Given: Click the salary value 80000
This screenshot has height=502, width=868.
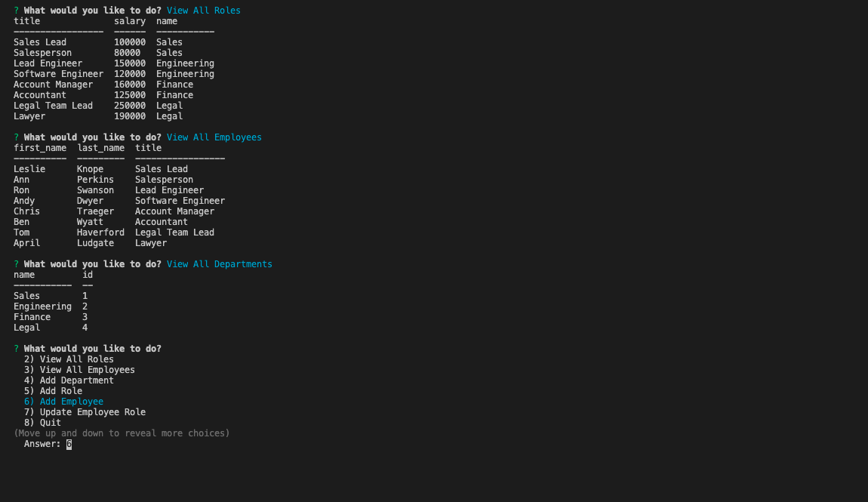Looking at the screenshot, I should coord(128,53).
